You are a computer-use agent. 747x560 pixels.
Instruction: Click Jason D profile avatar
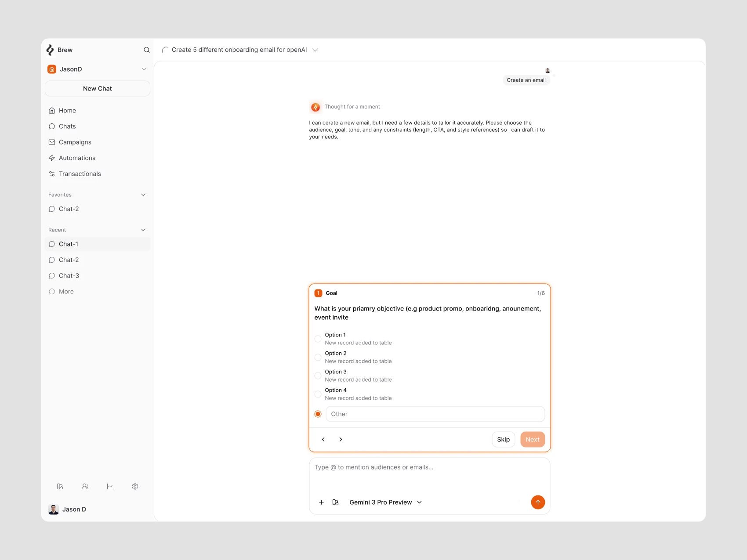coord(54,509)
